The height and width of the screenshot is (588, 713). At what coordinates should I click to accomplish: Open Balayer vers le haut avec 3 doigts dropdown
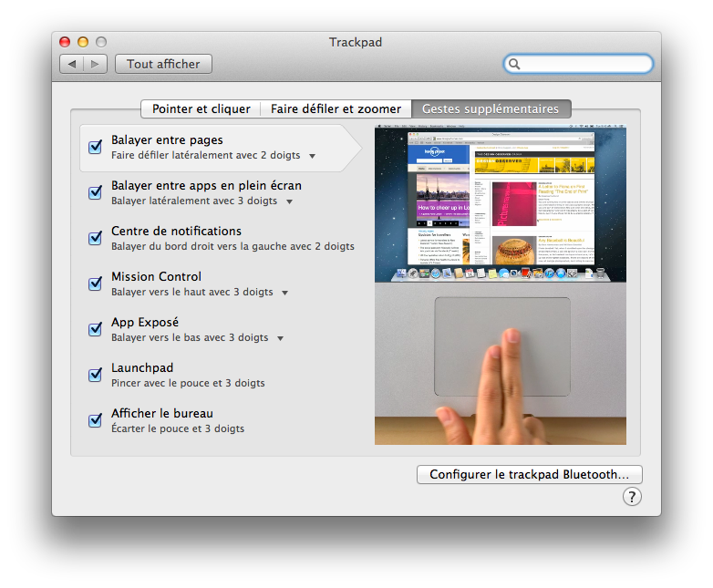(285, 293)
